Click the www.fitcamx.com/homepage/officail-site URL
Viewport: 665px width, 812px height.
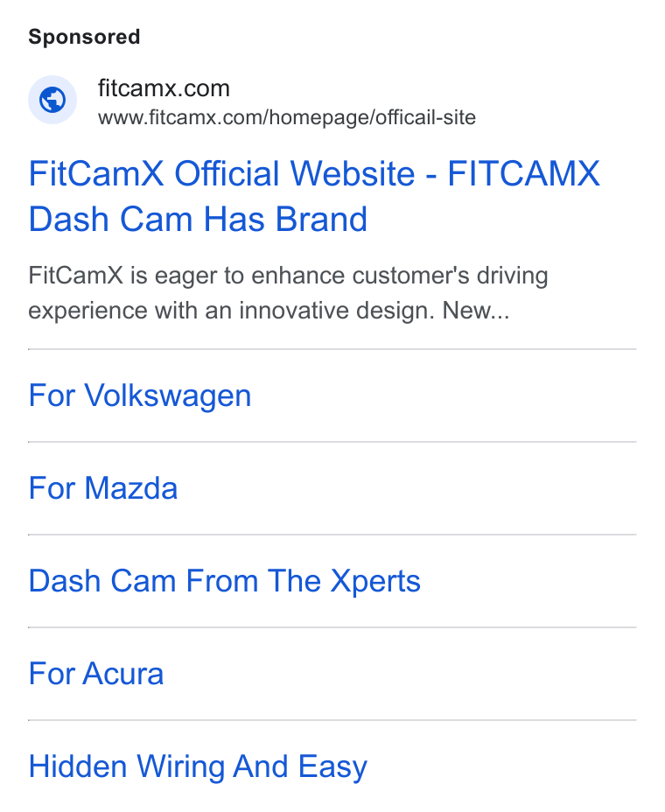(286, 117)
